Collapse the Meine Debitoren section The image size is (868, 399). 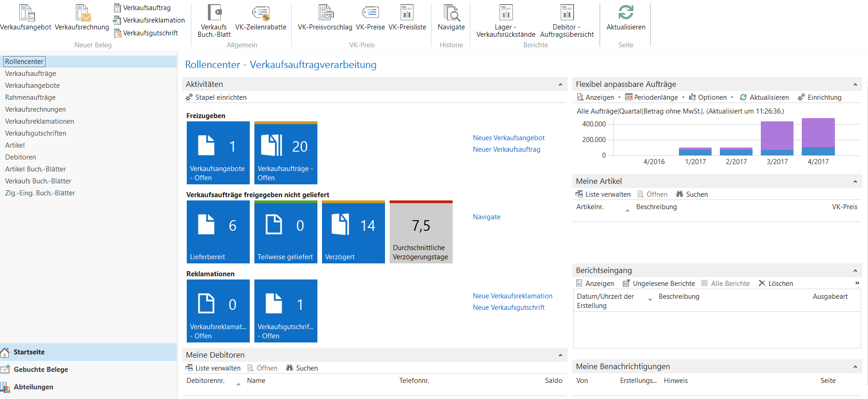click(x=560, y=355)
